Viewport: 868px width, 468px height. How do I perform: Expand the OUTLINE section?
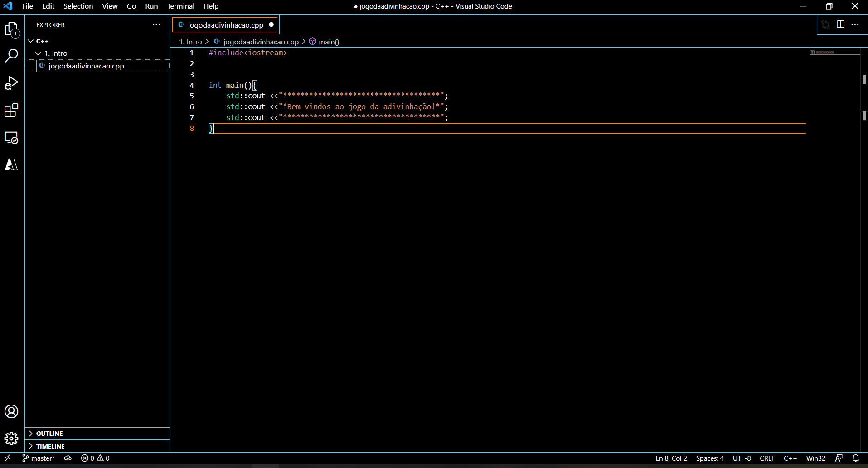[x=97, y=434]
